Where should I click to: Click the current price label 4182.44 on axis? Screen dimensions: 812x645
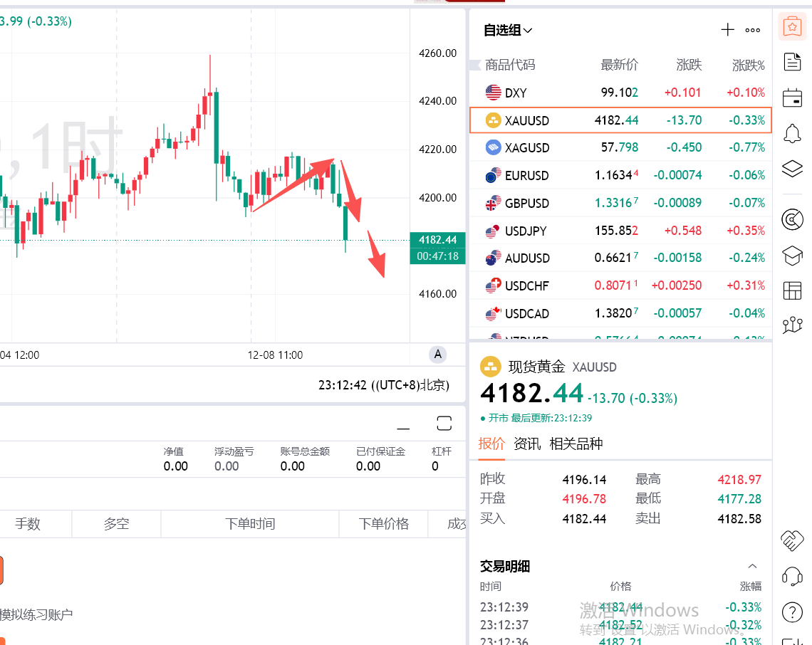coord(437,240)
